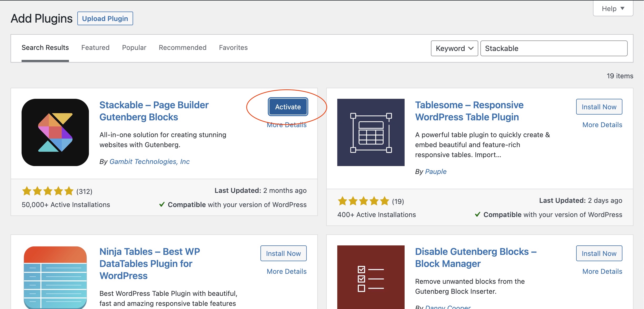Image resolution: width=644 pixels, height=309 pixels.
Task: Click "Remove unwanted blocks" description text
Action: click(470, 286)
